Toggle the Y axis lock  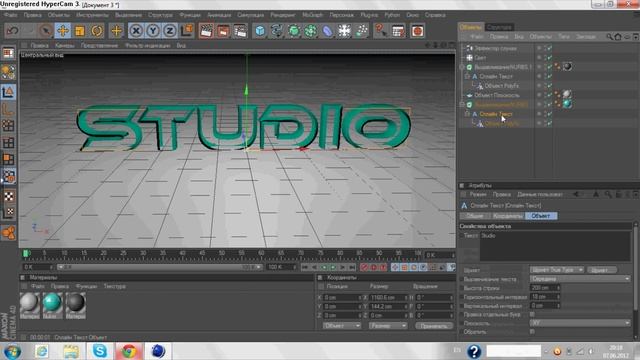(153, 31)
